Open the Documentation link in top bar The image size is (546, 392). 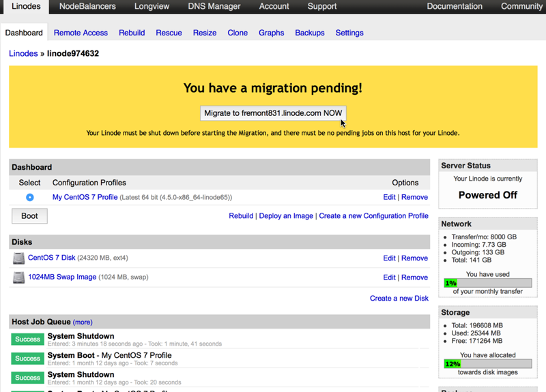click(x=455, y=6)
